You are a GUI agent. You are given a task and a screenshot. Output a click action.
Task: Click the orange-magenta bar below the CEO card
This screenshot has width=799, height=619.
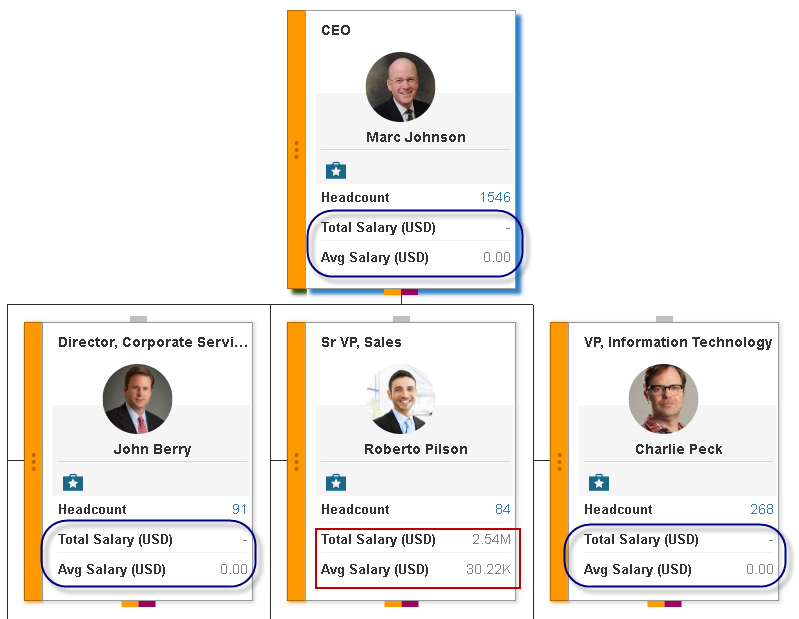pos(401,292)
